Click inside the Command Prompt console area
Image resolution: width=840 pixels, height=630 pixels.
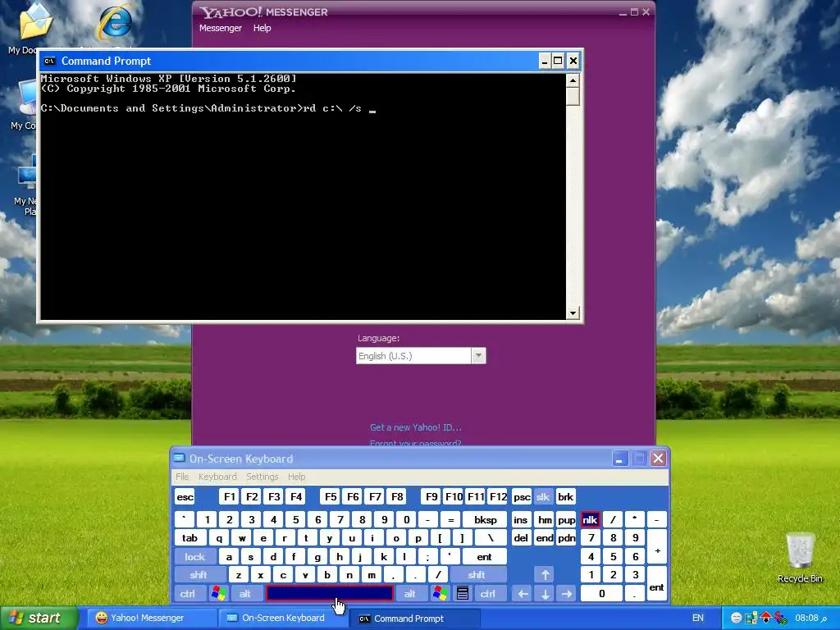point(304,197)
